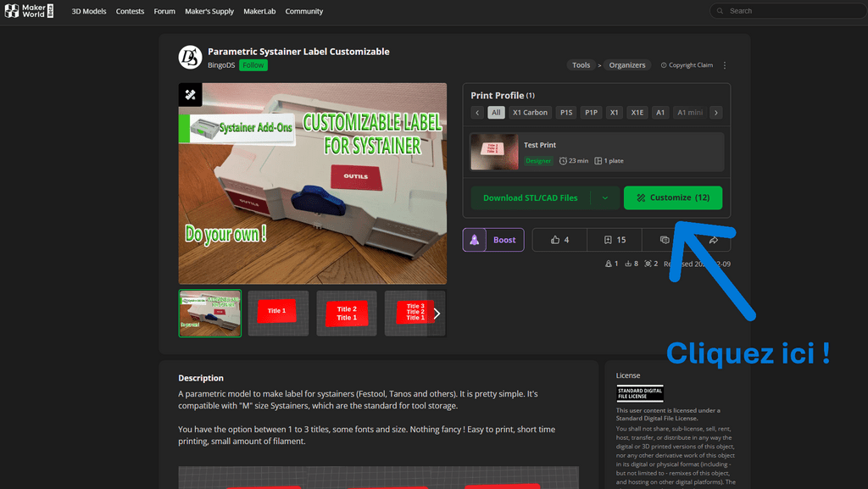Click the Print Profile heading

(x=503, y=95)
